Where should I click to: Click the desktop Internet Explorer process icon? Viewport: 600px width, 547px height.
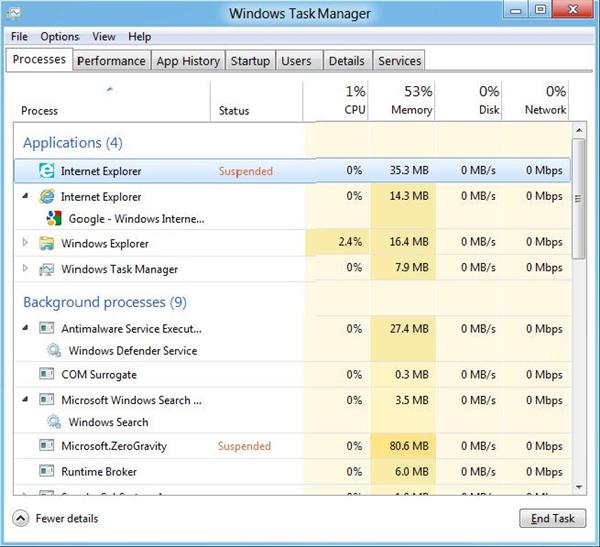(x=47, y=196)
